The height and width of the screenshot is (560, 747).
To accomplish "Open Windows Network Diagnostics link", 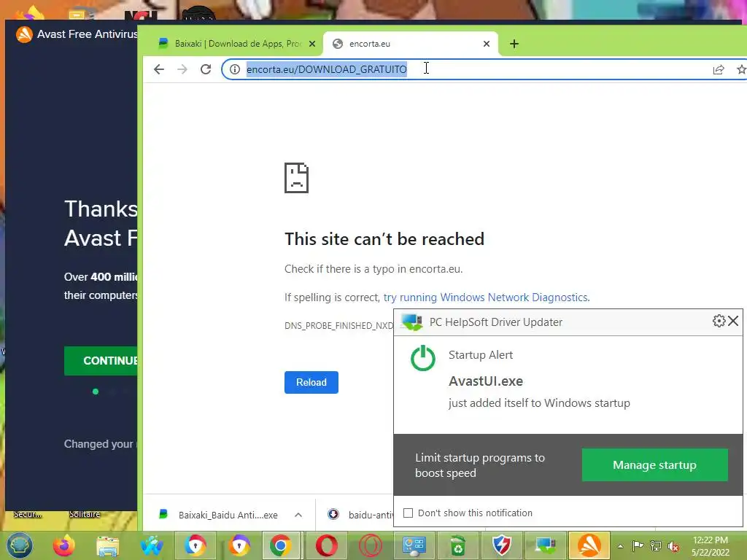I will 487,297.
